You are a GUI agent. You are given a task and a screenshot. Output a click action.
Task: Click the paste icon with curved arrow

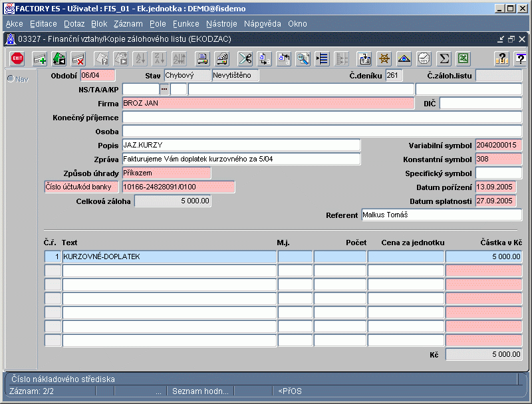click(284, 58)
